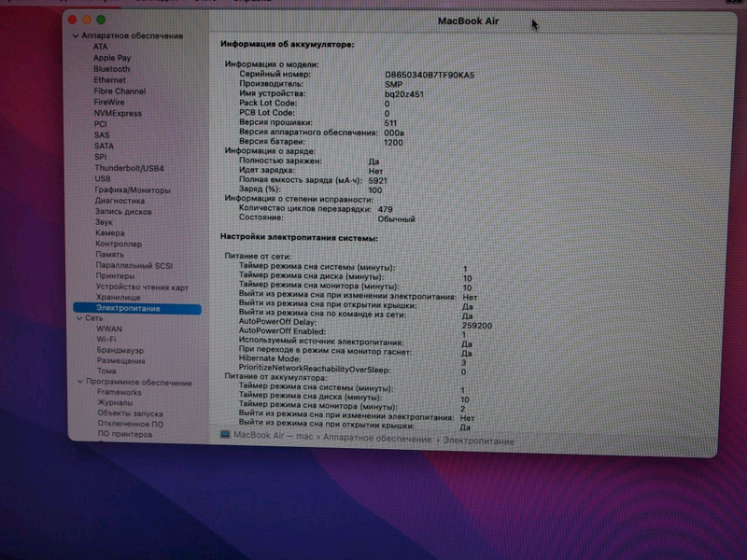Click Настройки электропитания системы heading
The height and width of the screenshot is (560, 747).
pyautogui.click(x=299, y=238)
